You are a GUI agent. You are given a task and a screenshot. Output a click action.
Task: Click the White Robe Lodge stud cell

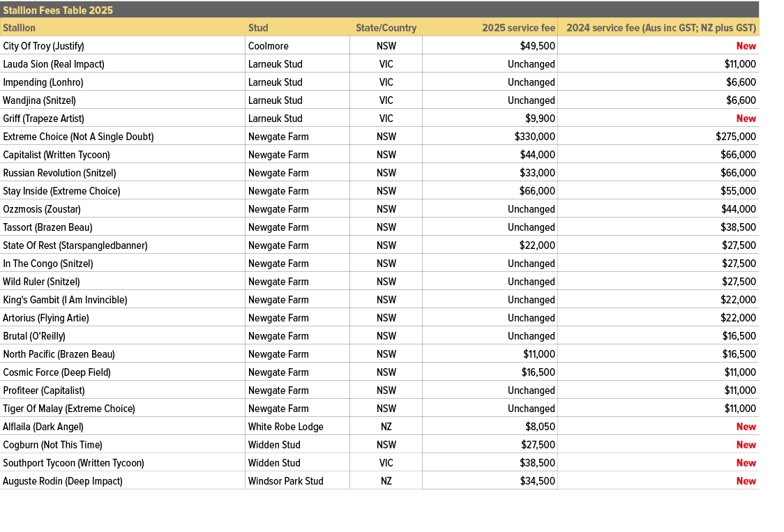(x=286, y=427)
